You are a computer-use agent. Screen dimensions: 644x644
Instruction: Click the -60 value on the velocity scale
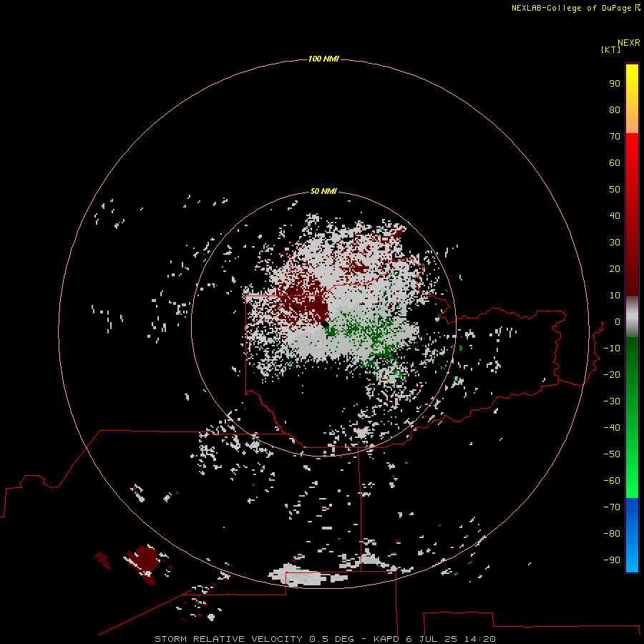click(612, 481)
